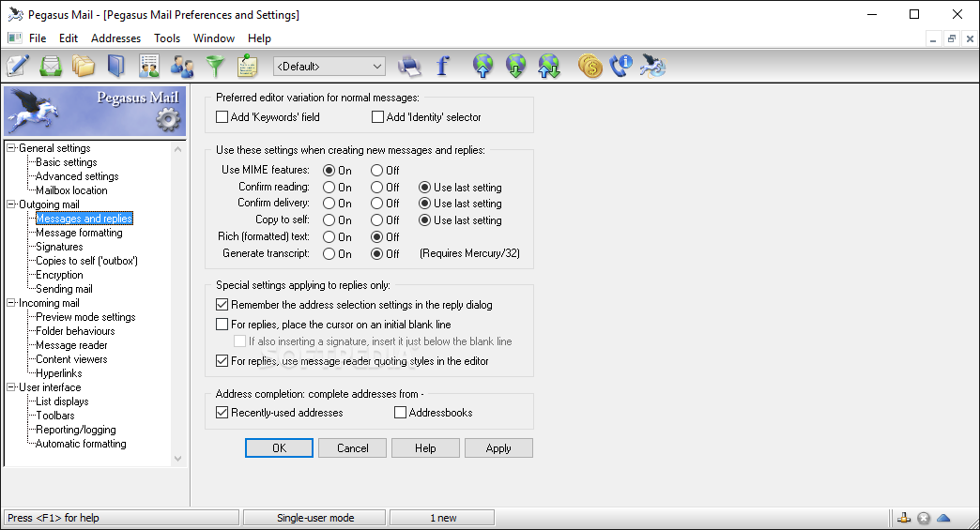This screenshot has width=980, height=530.
Task: Compose a new message with the pencil icon
Action: click(18, 66)
